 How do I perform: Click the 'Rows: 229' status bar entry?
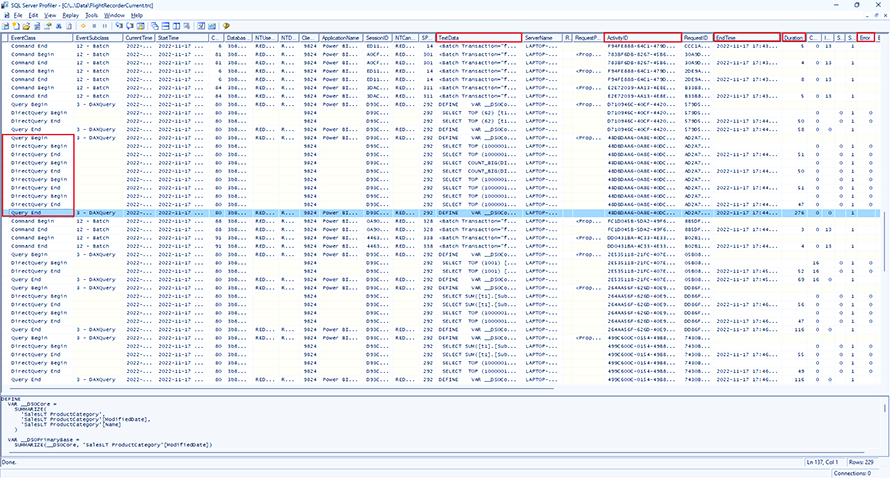pyautogui.click(x=861, y=462)
